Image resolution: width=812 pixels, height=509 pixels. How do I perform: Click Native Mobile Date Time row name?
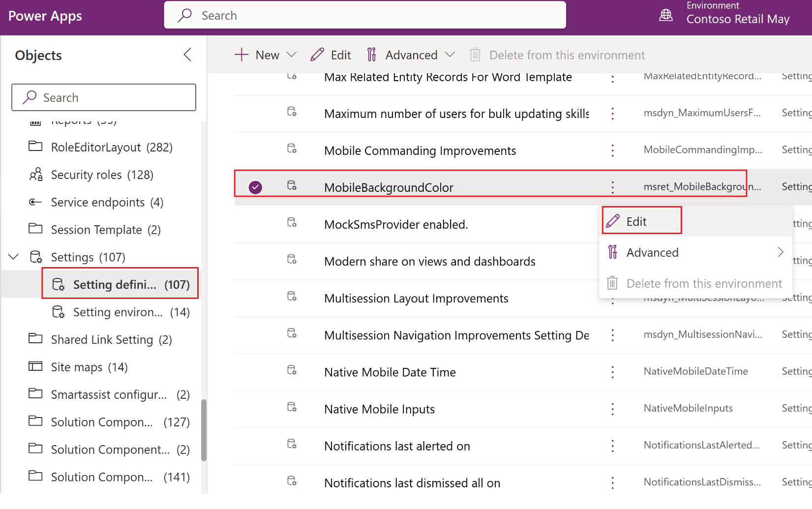coord(390,372)
